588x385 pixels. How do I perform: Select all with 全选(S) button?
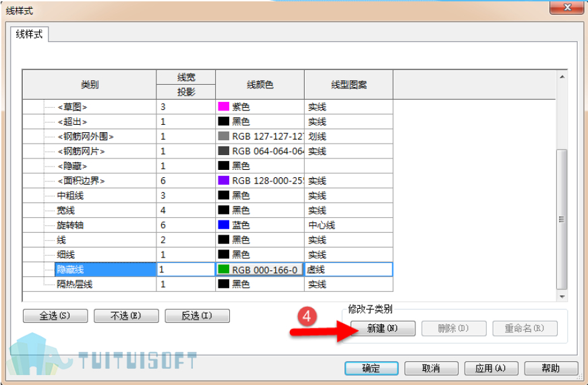[x=55, y=316]
